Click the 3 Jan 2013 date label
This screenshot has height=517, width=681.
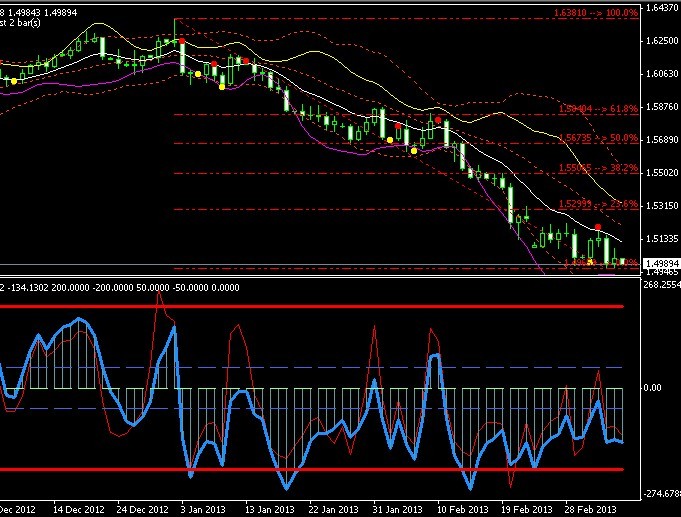(203, 509)
